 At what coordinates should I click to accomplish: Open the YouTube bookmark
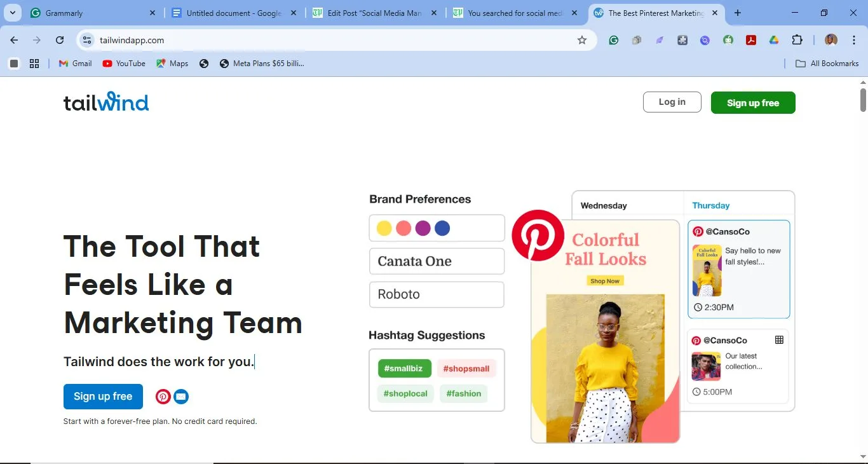click(x=124, y=64)
